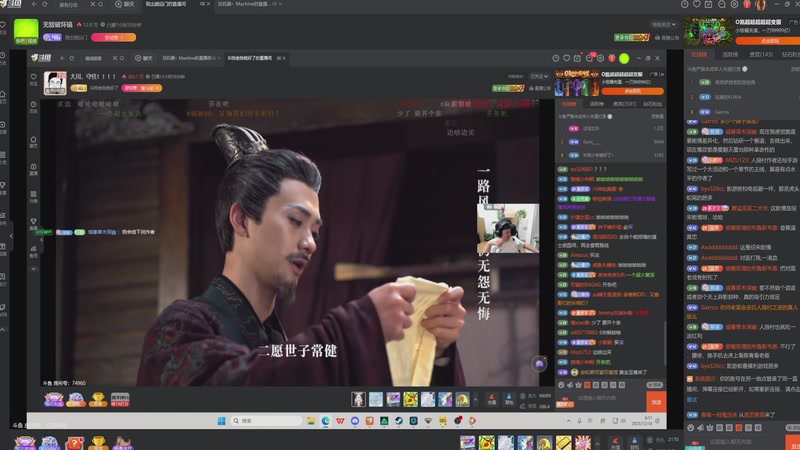Collapse outer sidebar's bottom up-chevron
800x450 pixels.
(x=3, y=330)
